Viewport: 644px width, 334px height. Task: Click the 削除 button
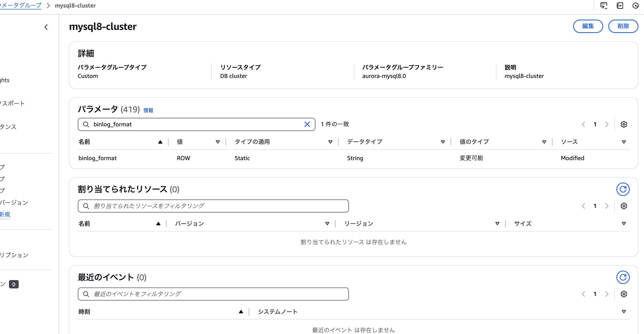(x=623, y=26)
